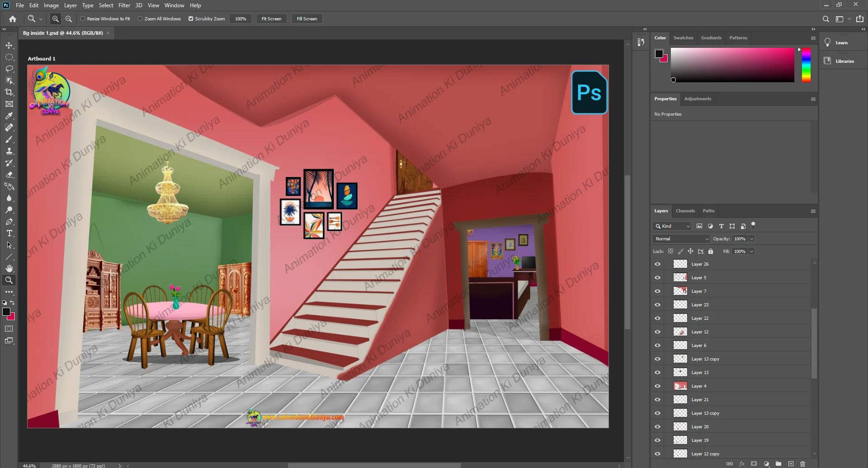Select the Eyedropper tool
This screenshot has height=468, width=868.
pyautogui.click(x=9, y=116)
